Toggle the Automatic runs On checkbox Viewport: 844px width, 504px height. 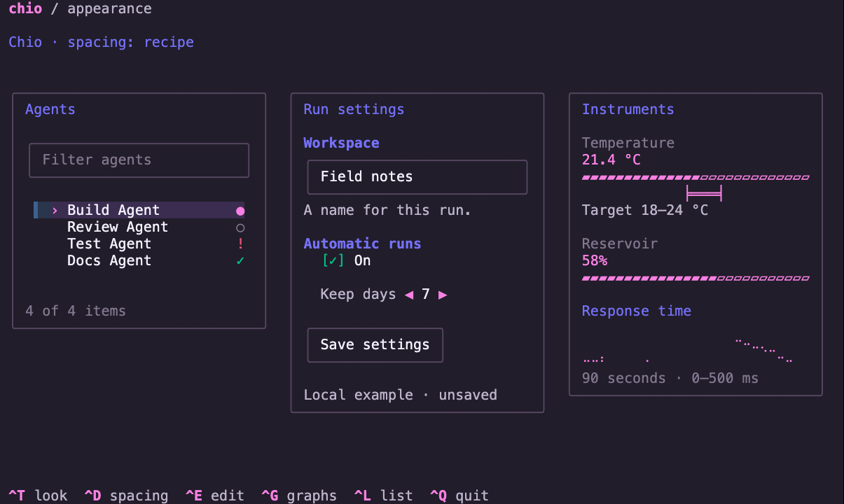coord(333,260)
